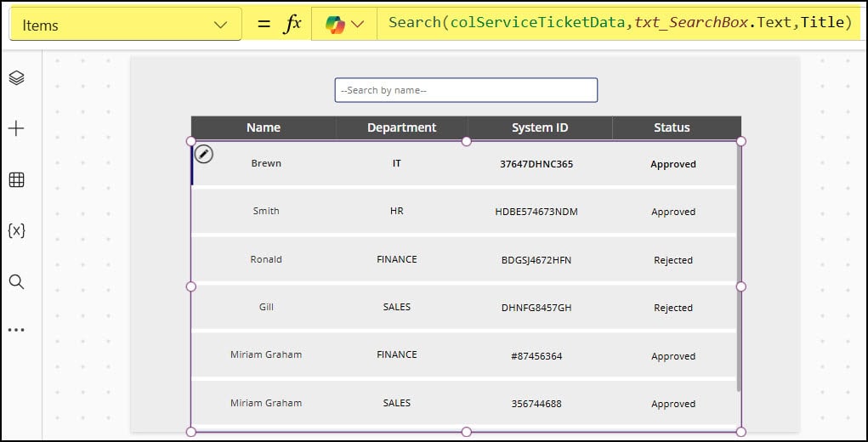
Task: Click system ID #87456364
Action: 536,356
